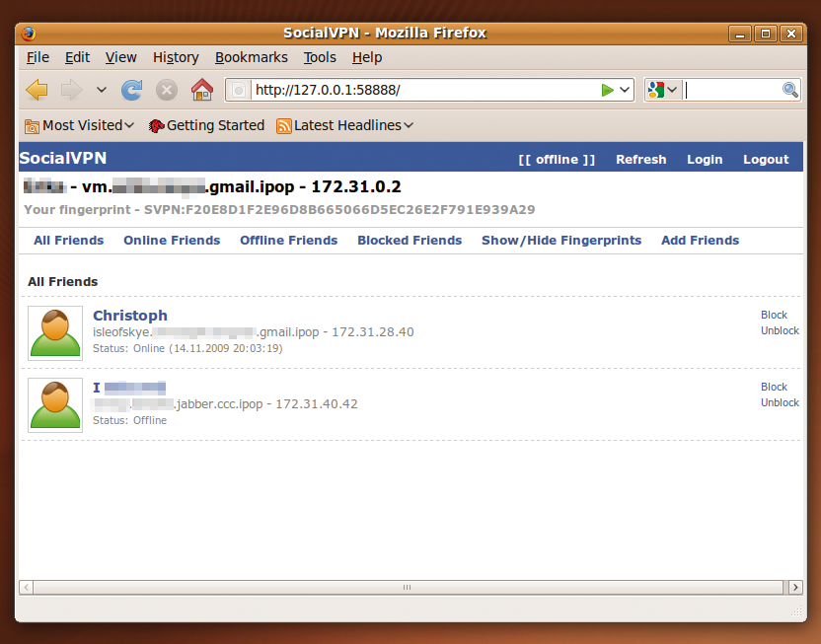Click the Logout link
The width and height of the screenshot is (821, 644).
(x=766, y=160)
